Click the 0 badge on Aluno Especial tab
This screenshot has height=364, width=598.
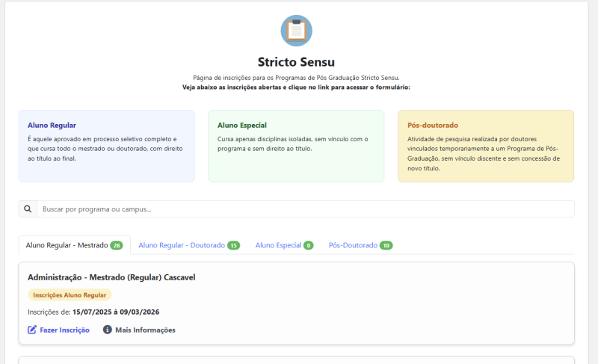point(309,245)
